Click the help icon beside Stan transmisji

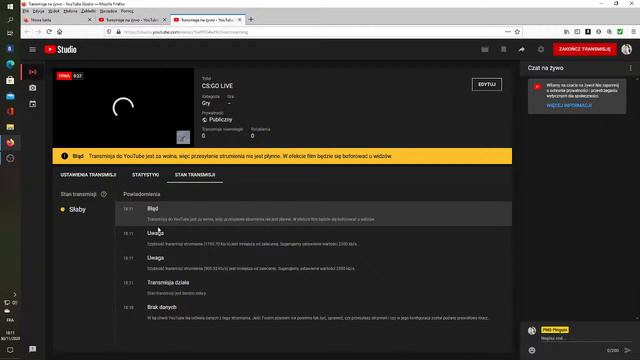point(104,194)
